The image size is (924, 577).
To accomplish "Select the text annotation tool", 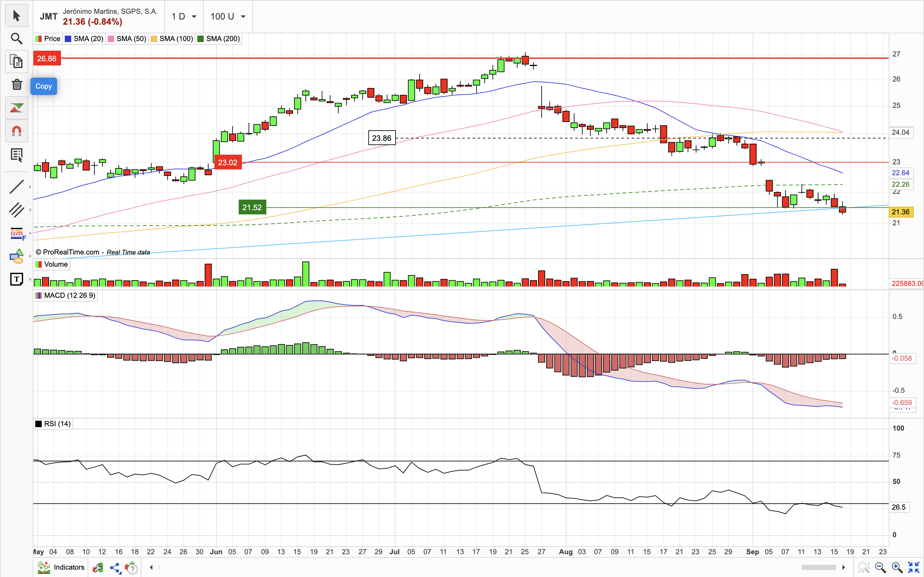I will [16, 279].
